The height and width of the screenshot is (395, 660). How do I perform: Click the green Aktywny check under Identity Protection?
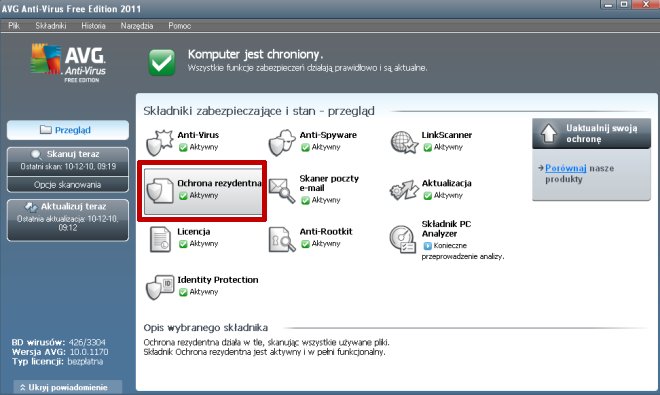pyautogui.click(x=183, y=292)
